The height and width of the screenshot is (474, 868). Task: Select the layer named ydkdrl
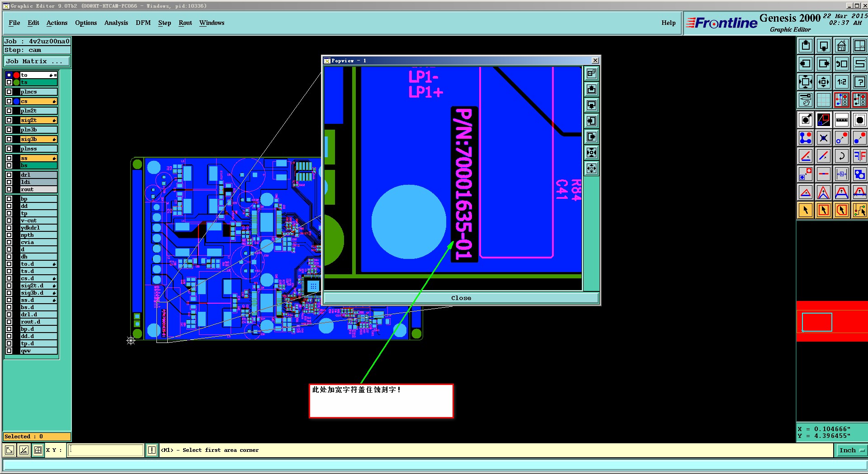(38, 228)
